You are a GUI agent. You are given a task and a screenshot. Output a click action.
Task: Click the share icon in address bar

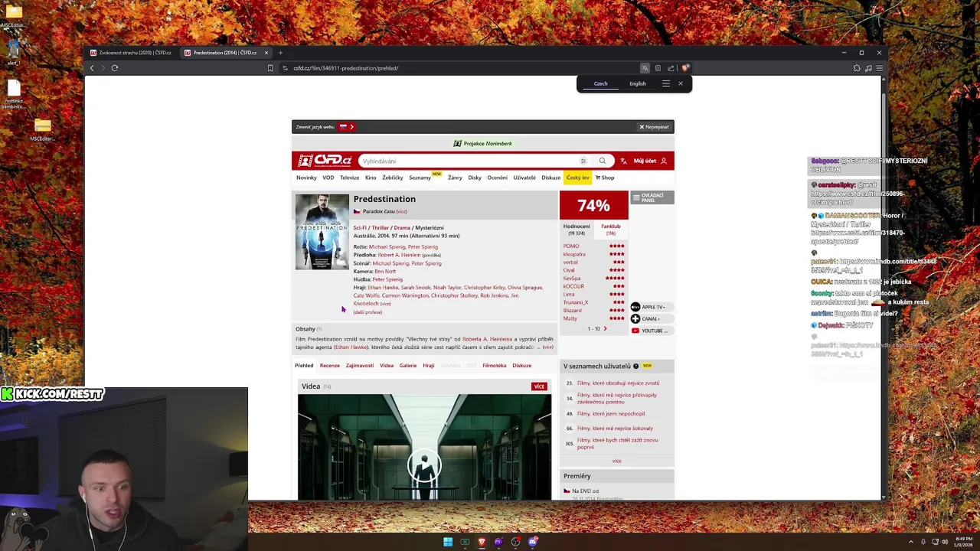point(671,68)
